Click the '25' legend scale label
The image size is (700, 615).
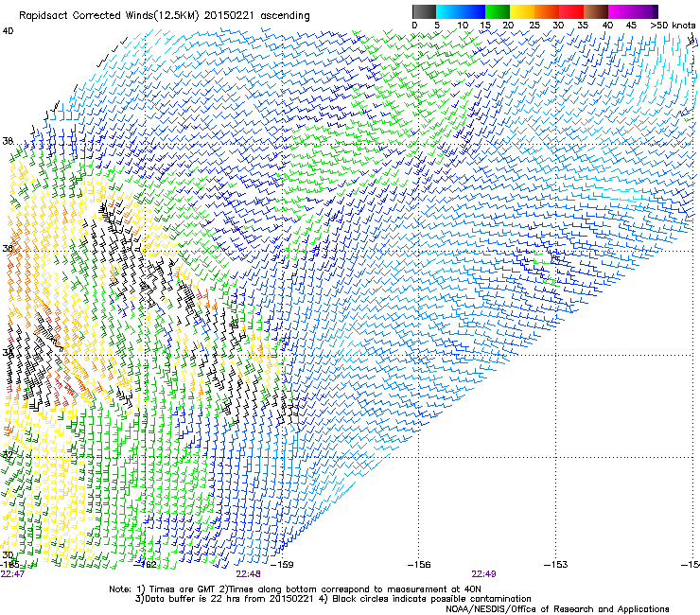tap(534, 26)
